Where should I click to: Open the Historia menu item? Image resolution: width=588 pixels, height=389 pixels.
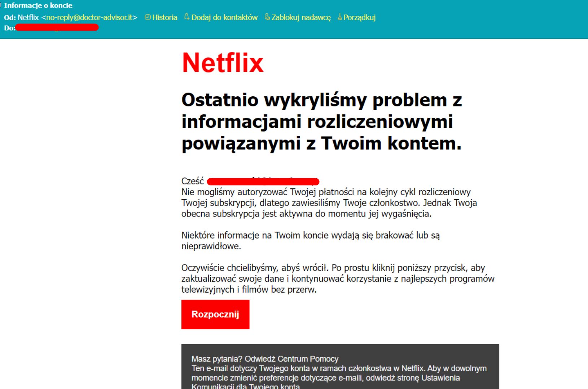pyautogui.click(x=165, y=17)
